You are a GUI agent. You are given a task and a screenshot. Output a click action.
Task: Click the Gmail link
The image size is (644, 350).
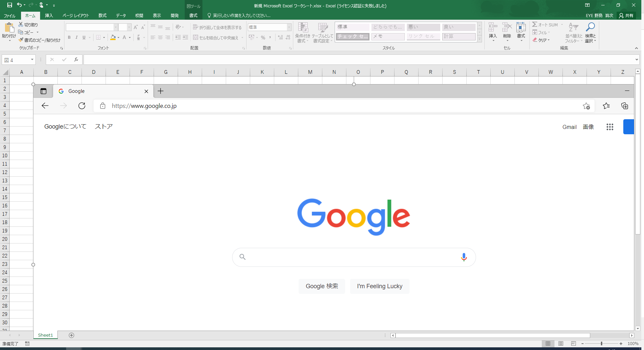(570, 127)
